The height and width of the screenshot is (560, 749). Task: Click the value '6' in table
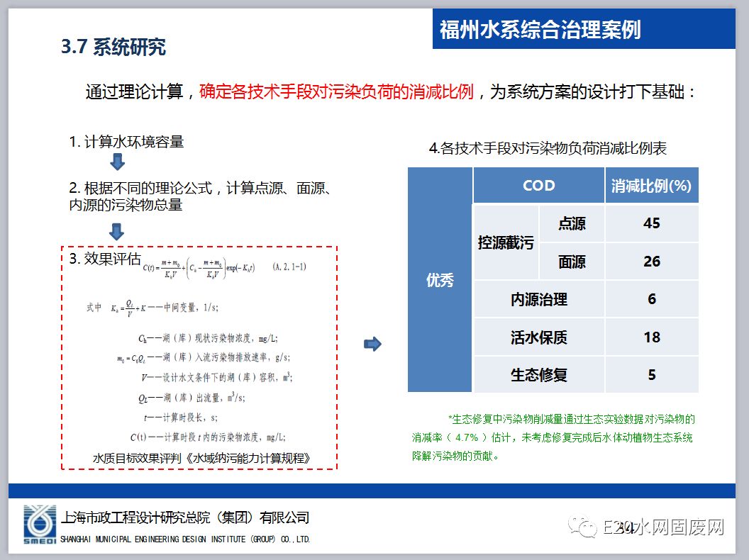[652, 299]
